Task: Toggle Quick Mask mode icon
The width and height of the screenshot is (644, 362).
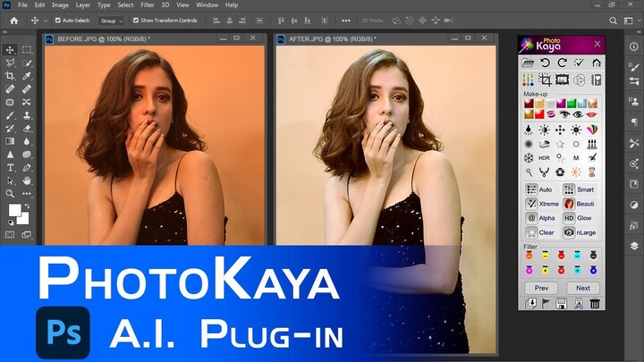Action: 10,235
